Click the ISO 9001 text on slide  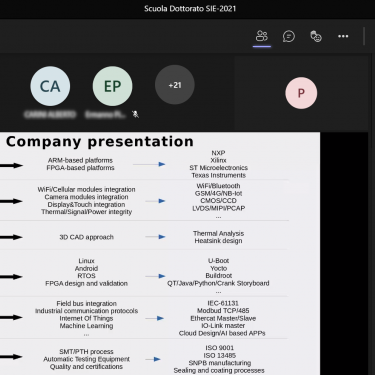[220, 348]
